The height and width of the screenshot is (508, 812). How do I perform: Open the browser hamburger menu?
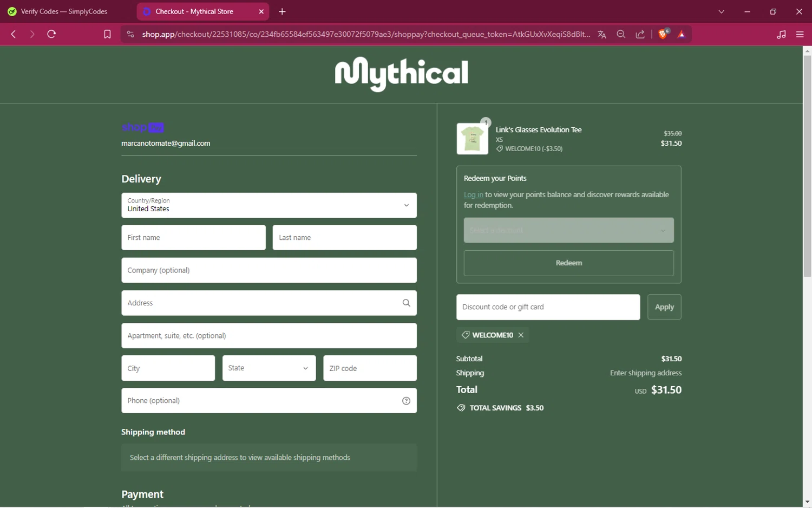800,34
